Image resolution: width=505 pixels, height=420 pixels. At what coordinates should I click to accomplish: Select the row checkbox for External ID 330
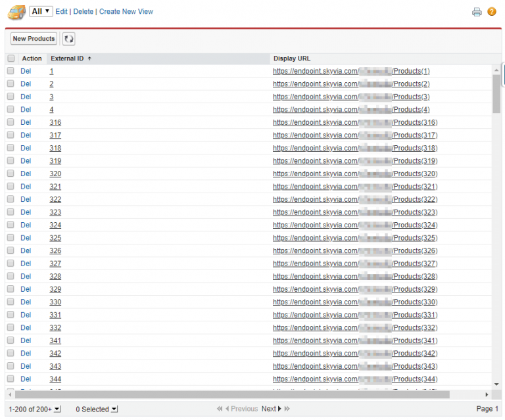(x=11, y=302)
